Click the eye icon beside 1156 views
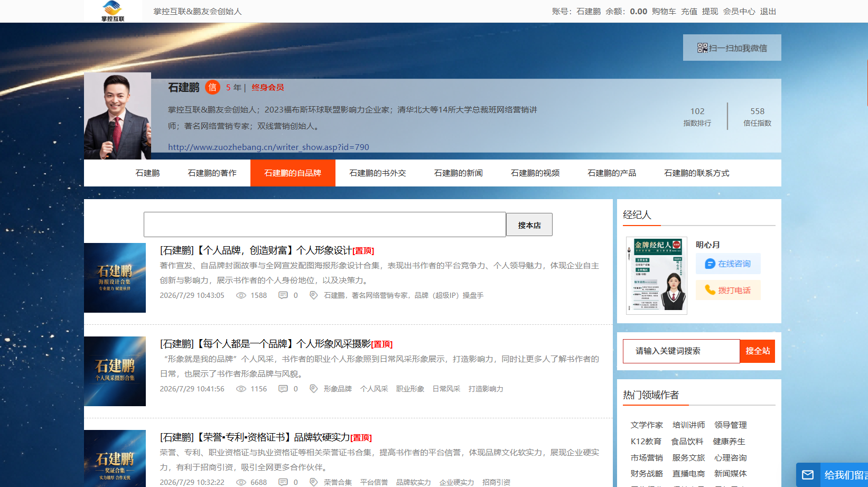 [241, 389]
